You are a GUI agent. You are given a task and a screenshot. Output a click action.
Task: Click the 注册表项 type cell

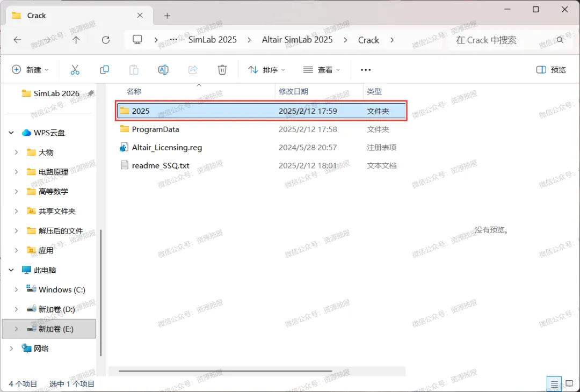click(381, 147)
